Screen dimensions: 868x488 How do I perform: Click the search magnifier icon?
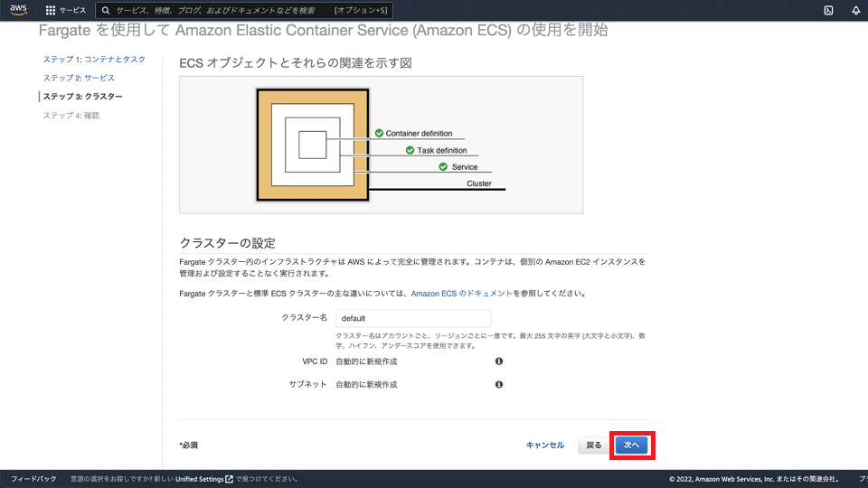pyautogui.click(x=106, y=10)
